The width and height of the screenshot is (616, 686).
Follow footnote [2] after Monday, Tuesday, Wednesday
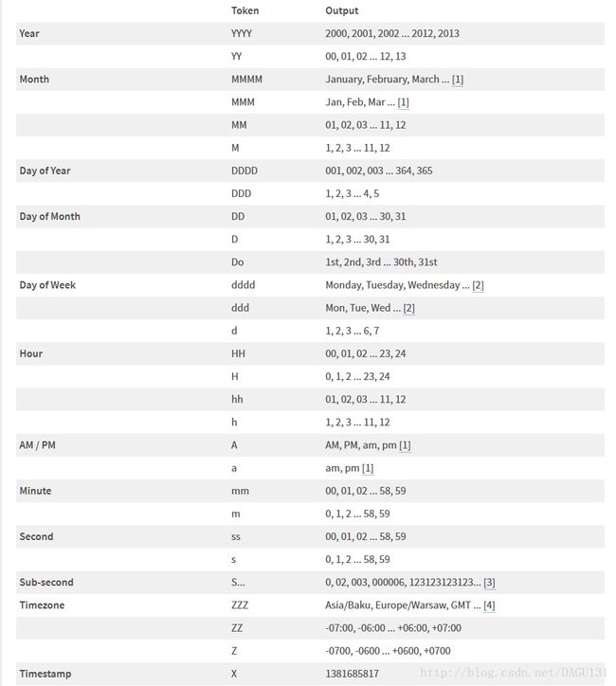[478, 285]
